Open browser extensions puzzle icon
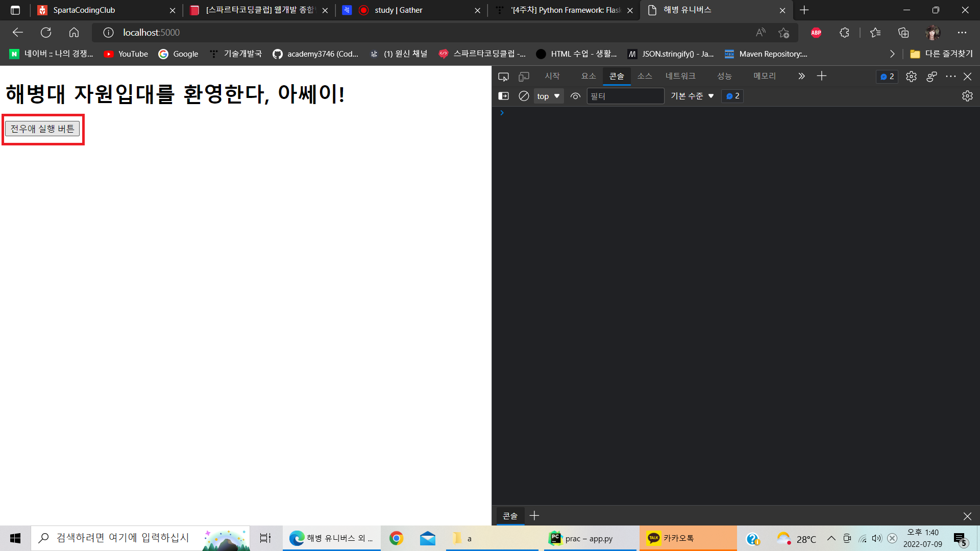Screen dimensions: 980x551 (x=844, y=33)
